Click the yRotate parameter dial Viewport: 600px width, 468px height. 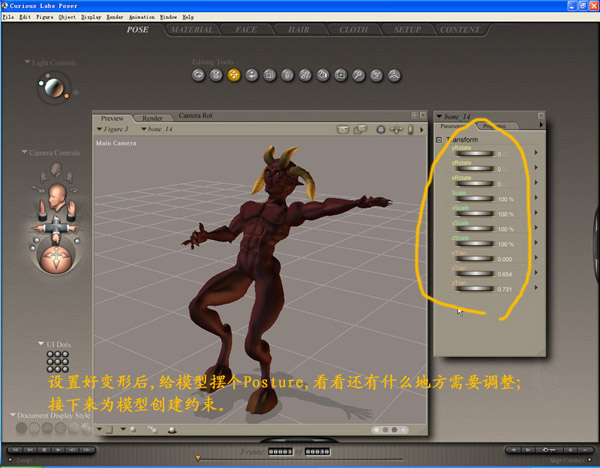tap(475, 153)
